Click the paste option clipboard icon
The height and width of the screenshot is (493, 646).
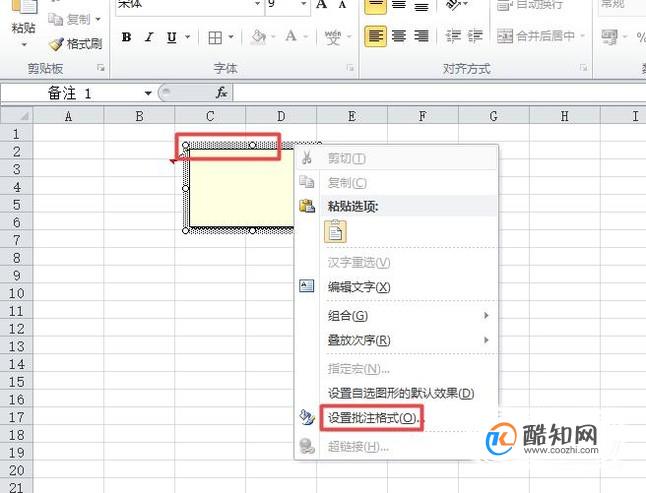pyautogui.click(x=335, y=231)
